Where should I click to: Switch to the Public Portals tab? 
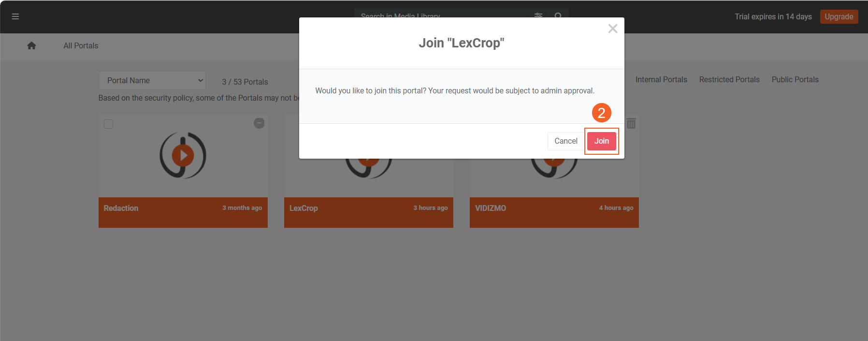(795, 79)
